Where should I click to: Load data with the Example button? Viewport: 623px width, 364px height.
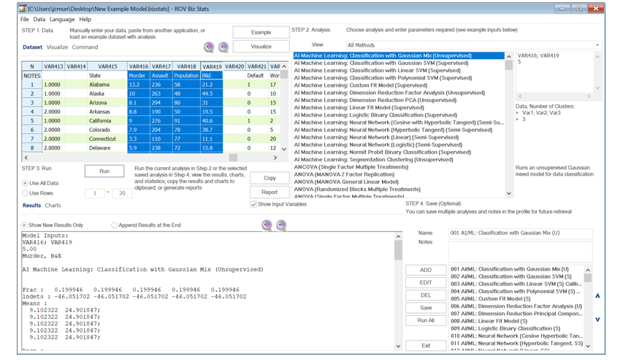coord(261,32)
